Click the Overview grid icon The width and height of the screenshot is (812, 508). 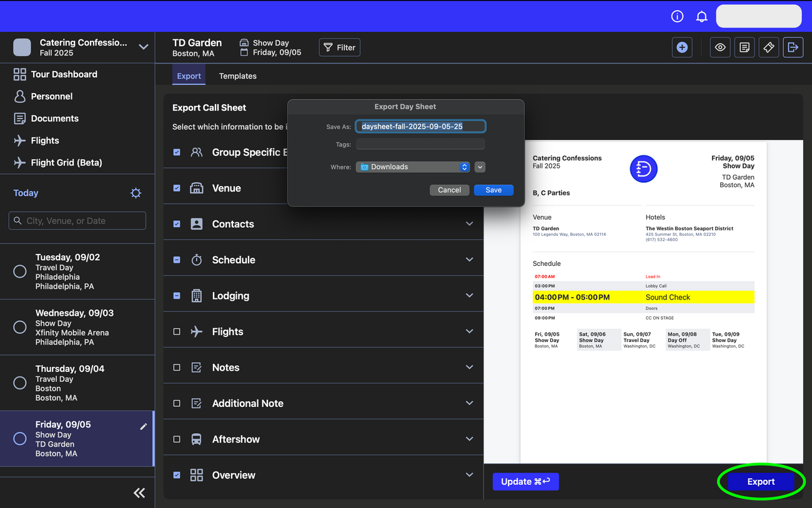coord(197,475)
